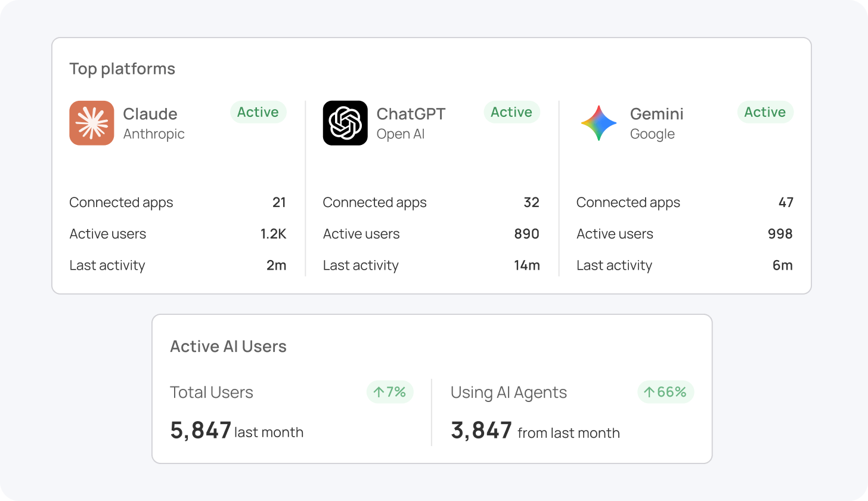
Task: Open the Top platforms heading
Action: coord(122,69)
